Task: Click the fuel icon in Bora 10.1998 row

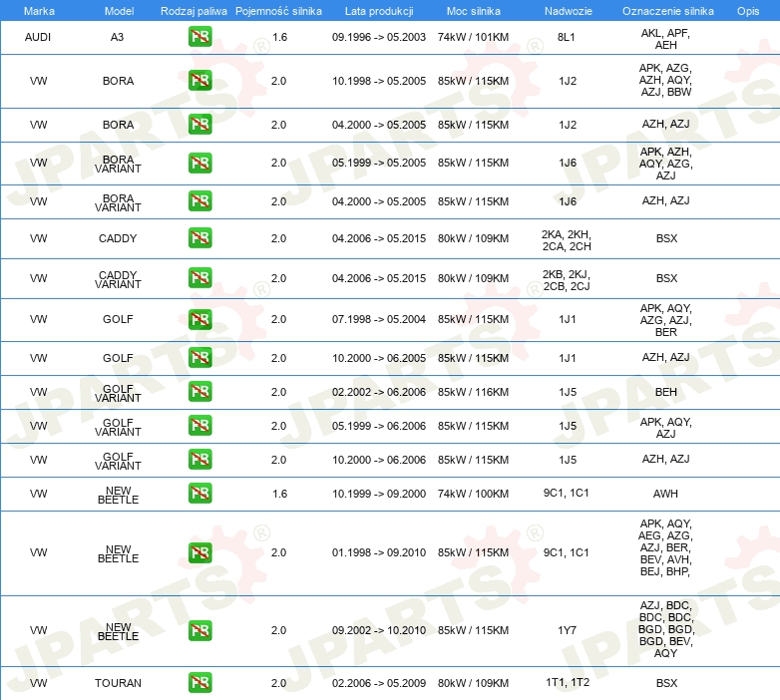Action: click(x=199, y=81)
